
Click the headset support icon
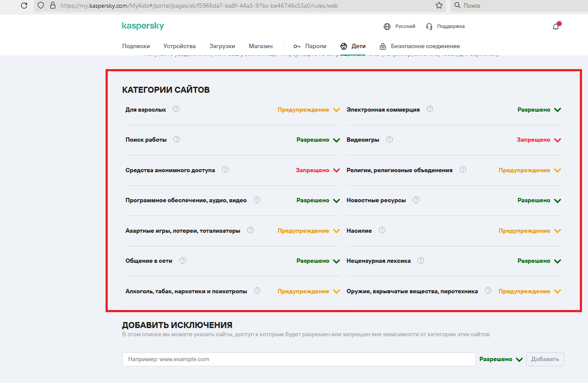429,27
